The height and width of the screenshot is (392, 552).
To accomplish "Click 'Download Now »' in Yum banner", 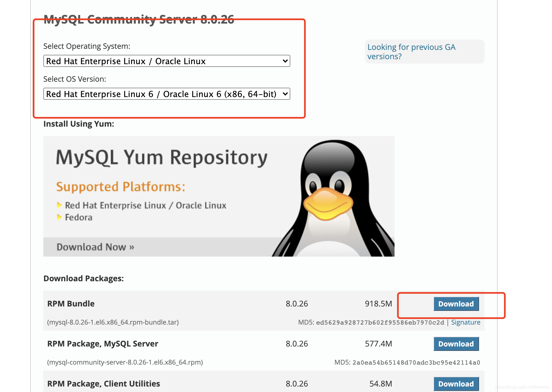I will [95, 247].
